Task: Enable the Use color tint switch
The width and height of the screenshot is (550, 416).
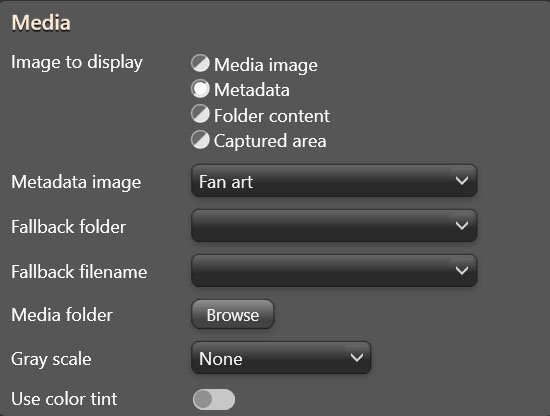Action: coord(214,399)
